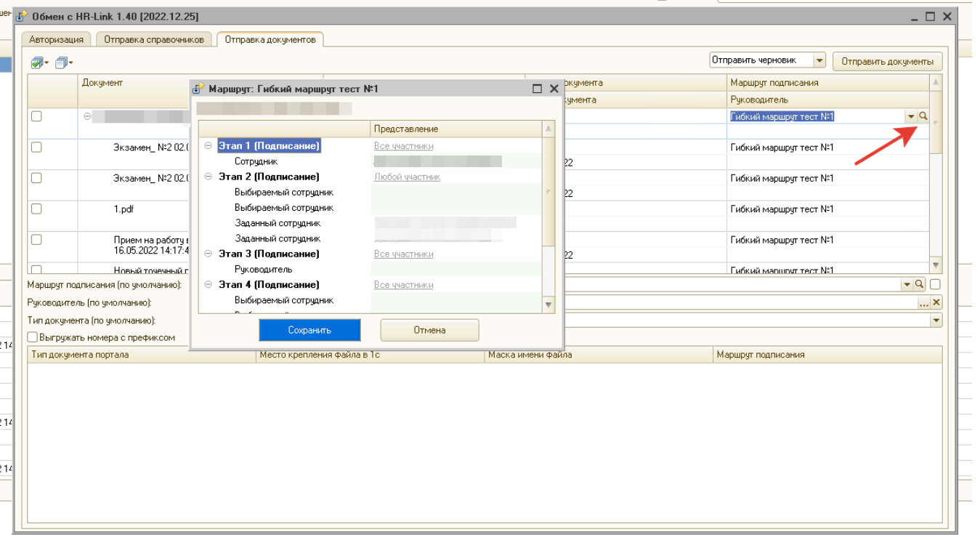The width and height of the screenshot is (980, 540).
Task: Open default Тип документа dropdown arrow
Action: pyautogui.click(x=936, y=321)
